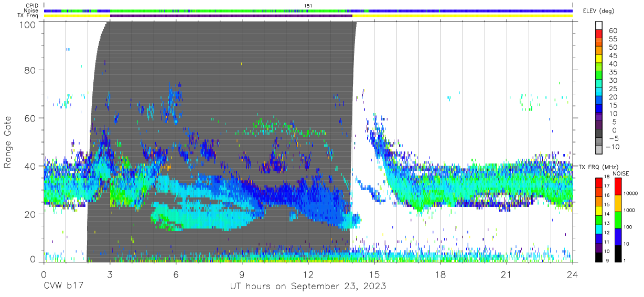This screenshot has width=644, height=297.
Task: Click the UT hours axis tick '12'
Action: point(308,274)
